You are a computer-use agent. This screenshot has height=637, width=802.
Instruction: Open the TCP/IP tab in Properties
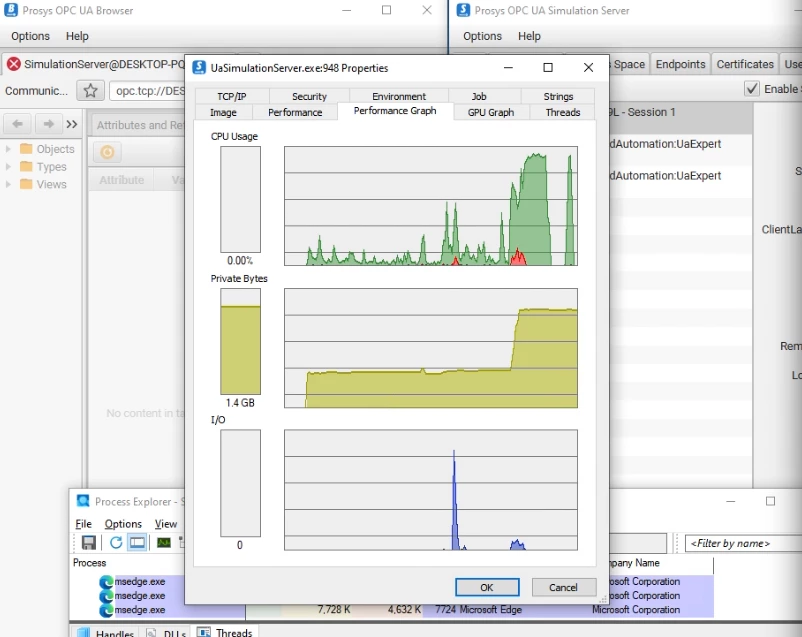click(x=232, y=97)
